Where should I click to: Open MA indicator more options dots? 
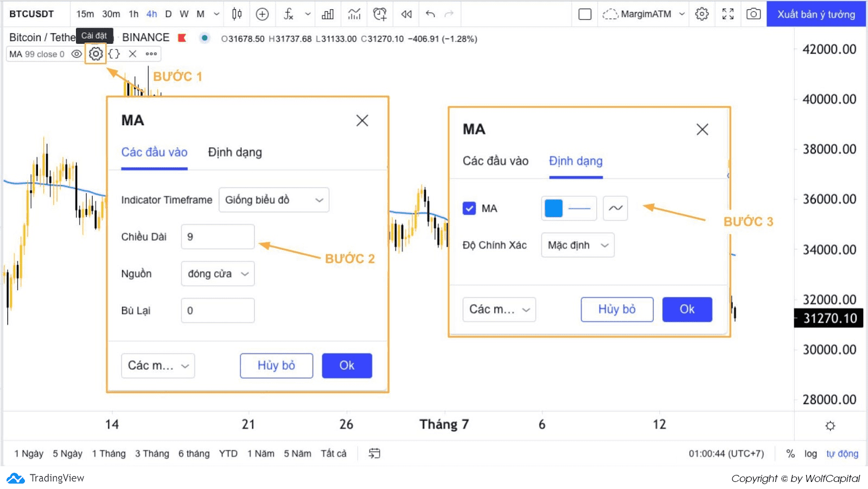point(151,54)
